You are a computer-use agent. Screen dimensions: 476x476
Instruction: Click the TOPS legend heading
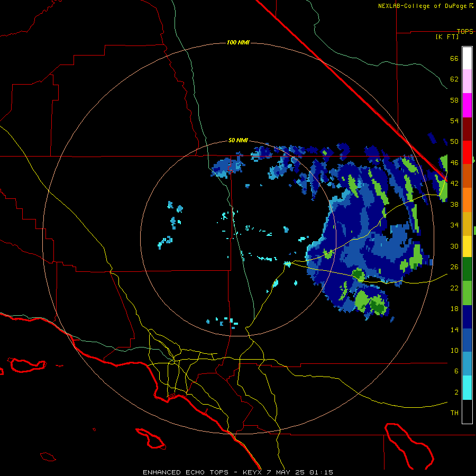pyautogui.click(x=465, y=31)
